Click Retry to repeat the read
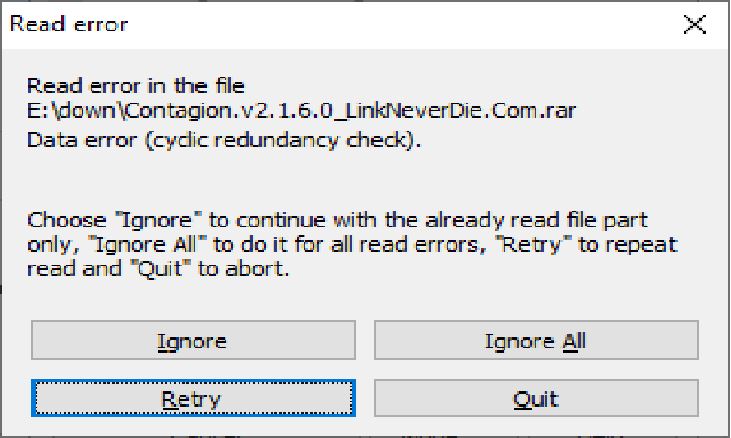This screenshot has width=731, height=438. 192,399
